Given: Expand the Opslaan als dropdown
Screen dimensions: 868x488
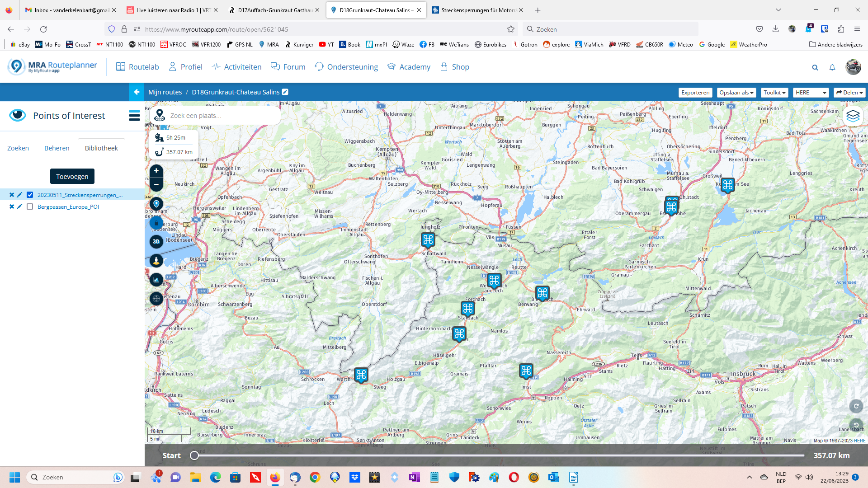Looking at the screenshot, I should coord(736,93).
